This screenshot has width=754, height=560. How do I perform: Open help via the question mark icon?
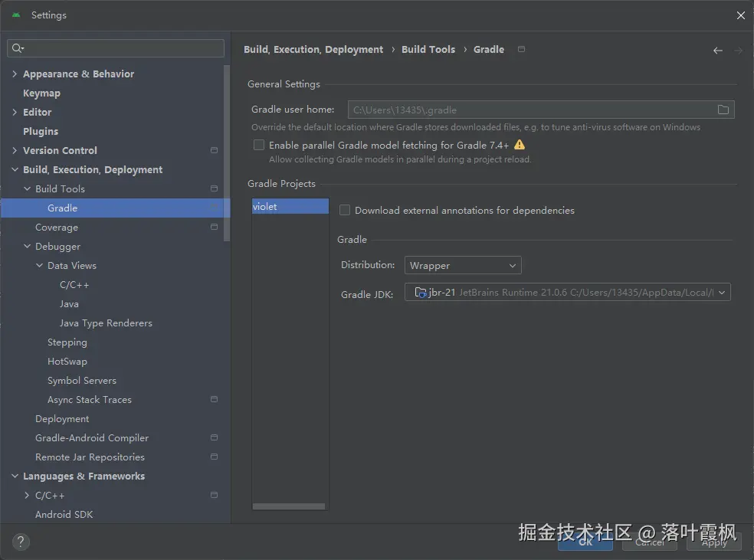tap(20, 542)
